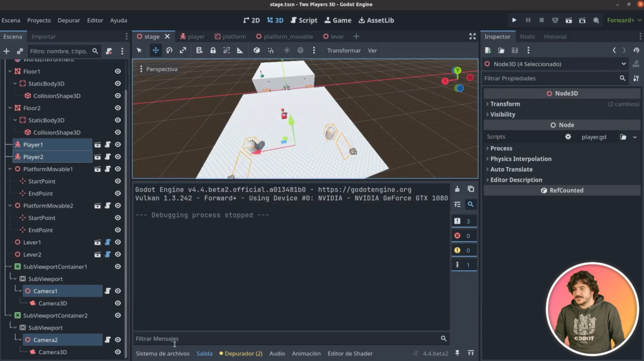
Task: Toggle visibility of Player2
Action: pos(118,157)
